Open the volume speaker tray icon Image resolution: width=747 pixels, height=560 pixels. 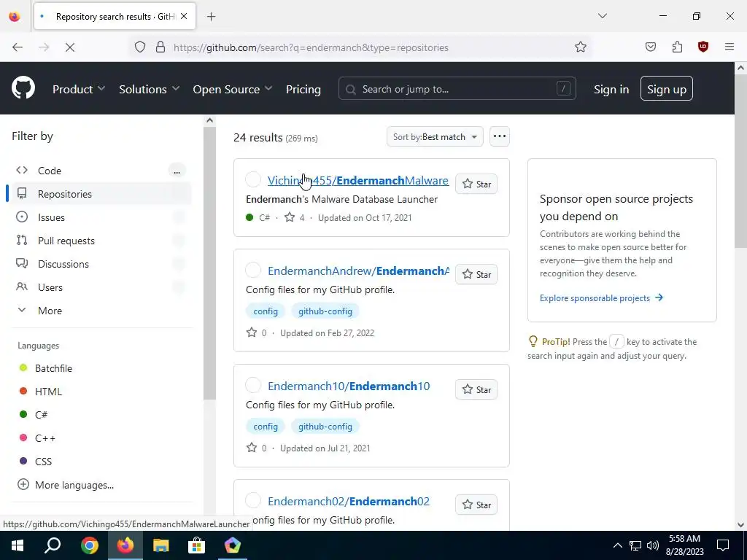point(653,545)
